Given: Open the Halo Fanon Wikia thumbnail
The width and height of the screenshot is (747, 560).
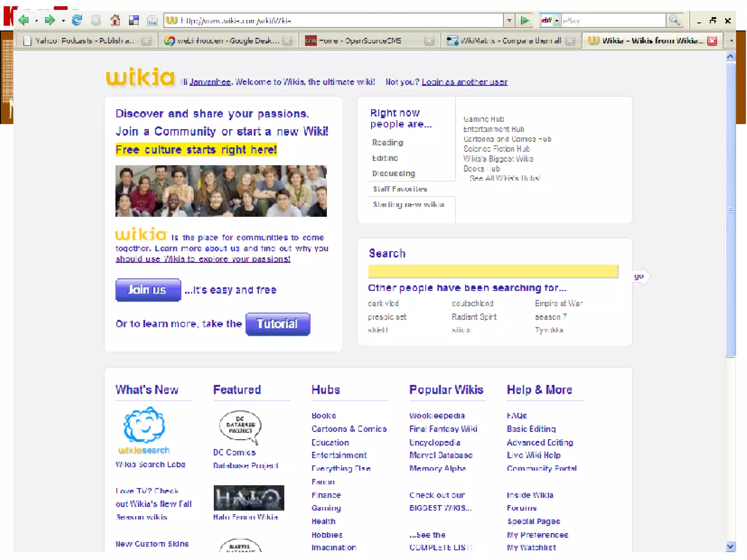Looking at the screenshot, I should (x=248, y=498).
